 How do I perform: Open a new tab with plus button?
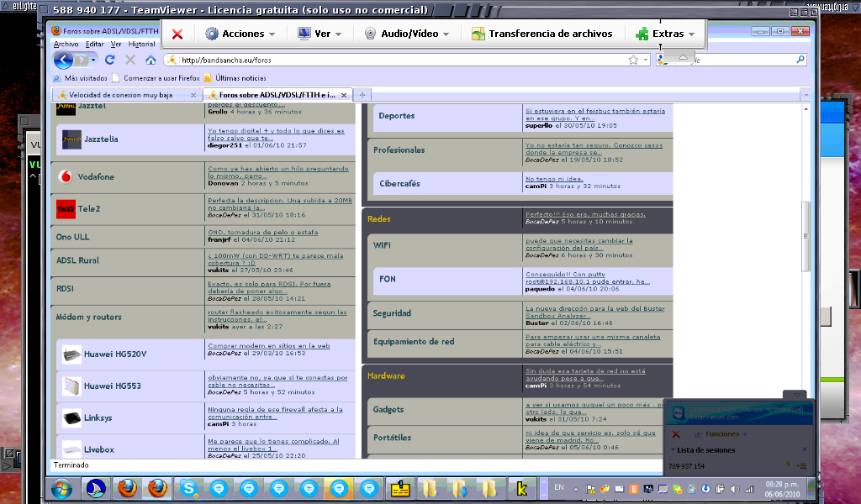[x=362, y=95]
